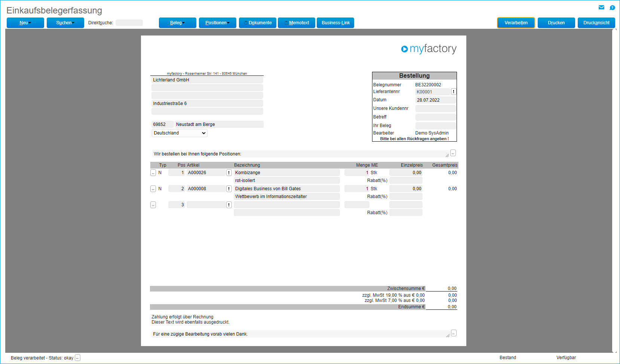Screen dimensions: 620x364
Task: Click the Verfügbar label in status bar
Action: pos(566,358)
